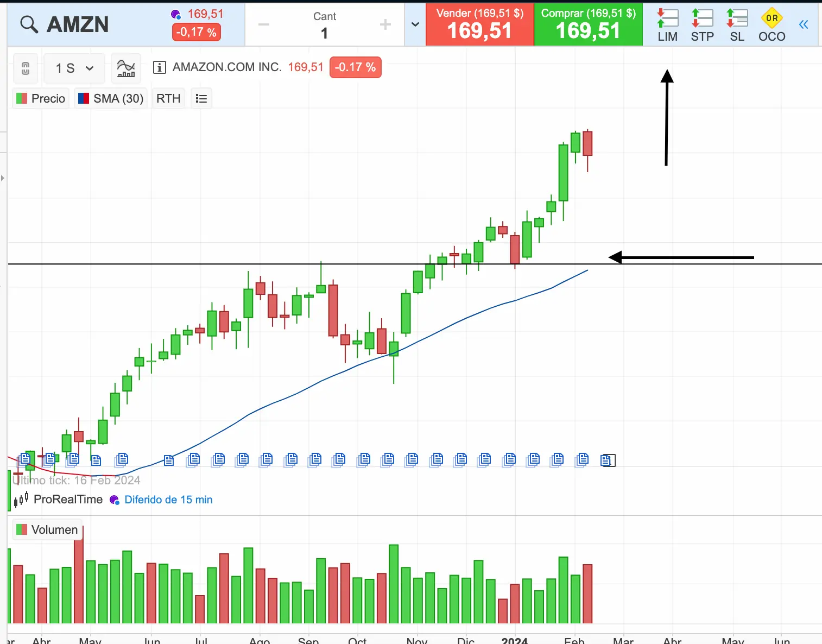
Task: Click the Comprar buy button
Action: tap(588, 24)
